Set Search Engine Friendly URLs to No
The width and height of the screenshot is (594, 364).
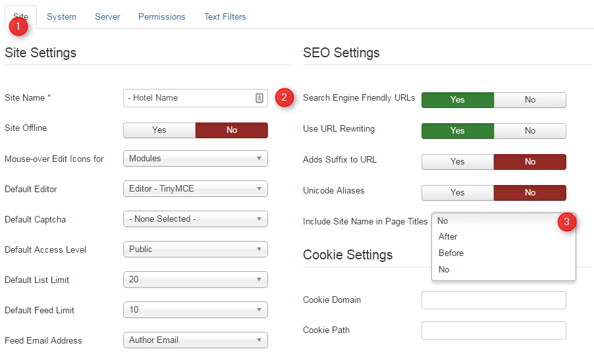tap(530, 100)
